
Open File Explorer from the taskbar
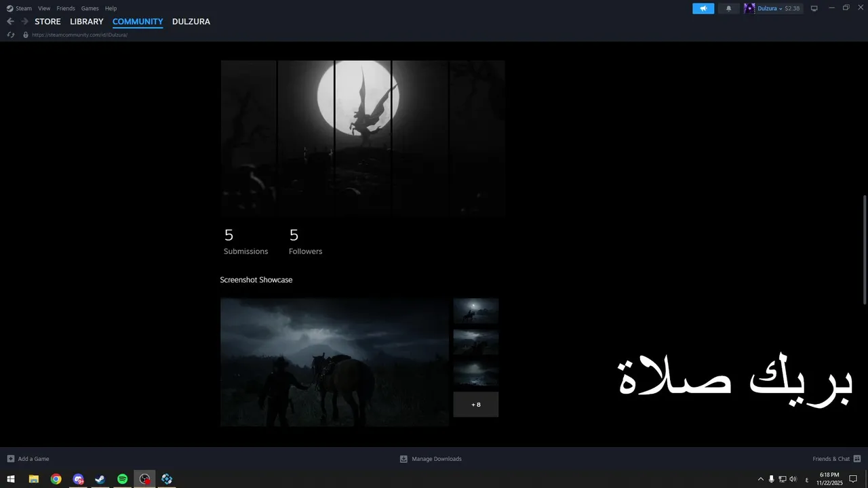click(33, 479)
